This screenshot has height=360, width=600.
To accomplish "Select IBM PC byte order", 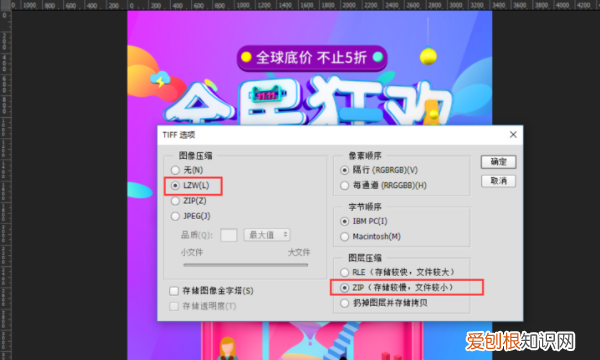I will [344, 221].
